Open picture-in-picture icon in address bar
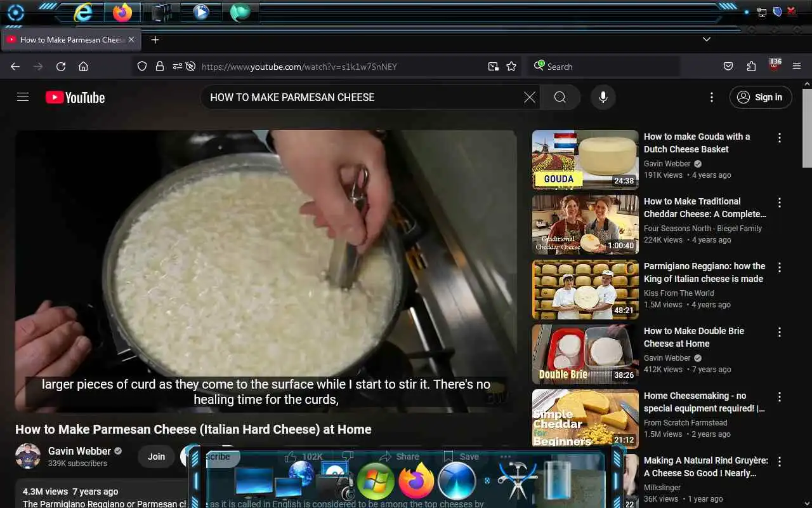 click(x=493, y=67)
